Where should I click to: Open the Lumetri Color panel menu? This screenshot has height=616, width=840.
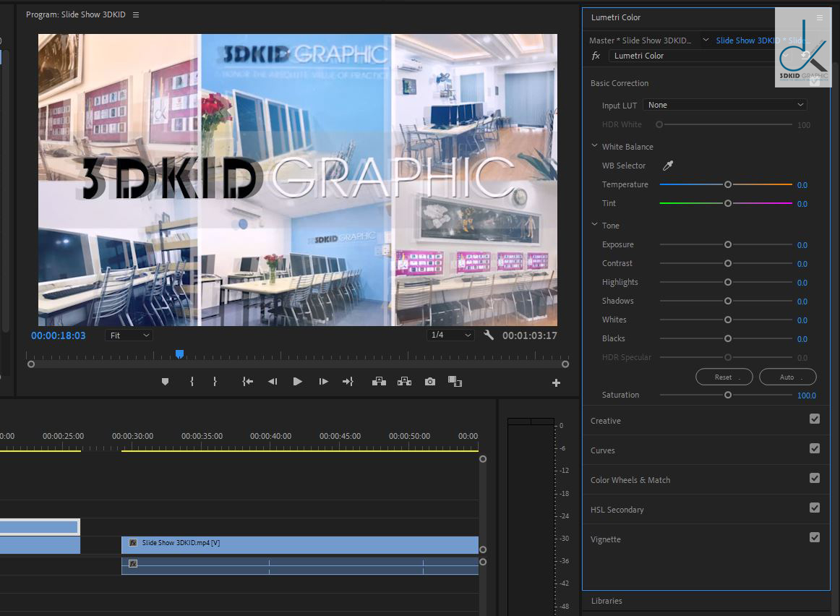pyautogui.click(x=819, y=17)
